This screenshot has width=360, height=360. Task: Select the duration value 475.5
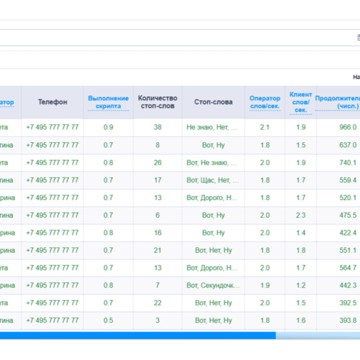click(x=348, y=215)
